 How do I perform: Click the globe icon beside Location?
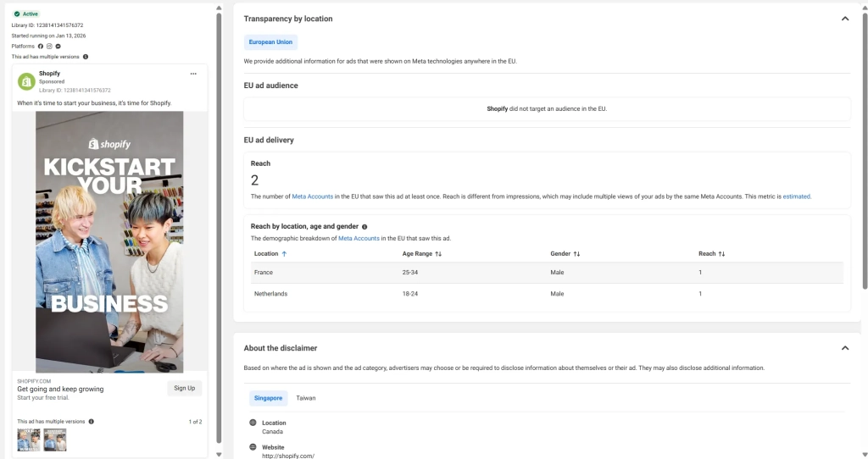(x=253, y=423)
